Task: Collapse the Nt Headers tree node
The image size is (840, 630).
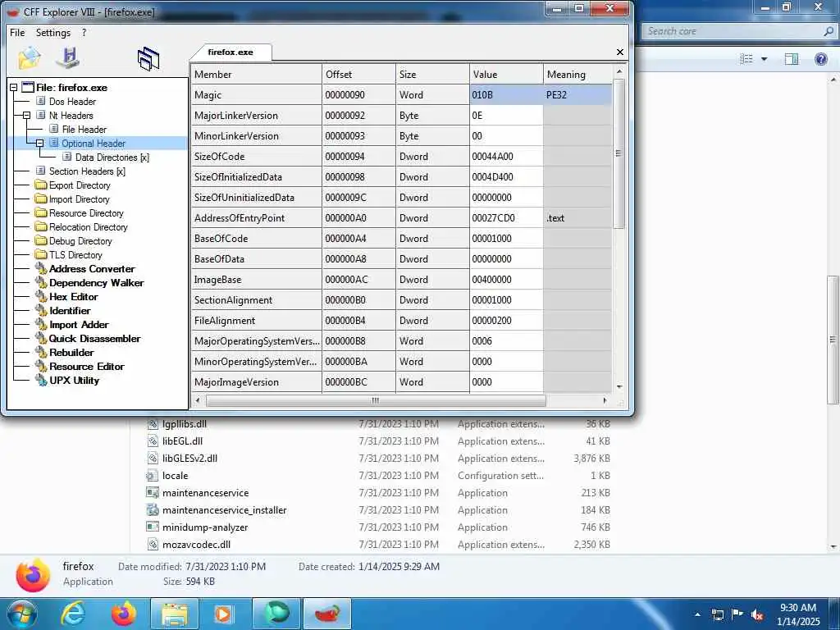Action: tap(26, 115)
